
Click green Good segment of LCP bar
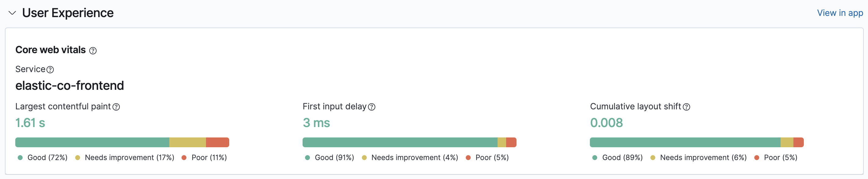[x=92, y=142]
